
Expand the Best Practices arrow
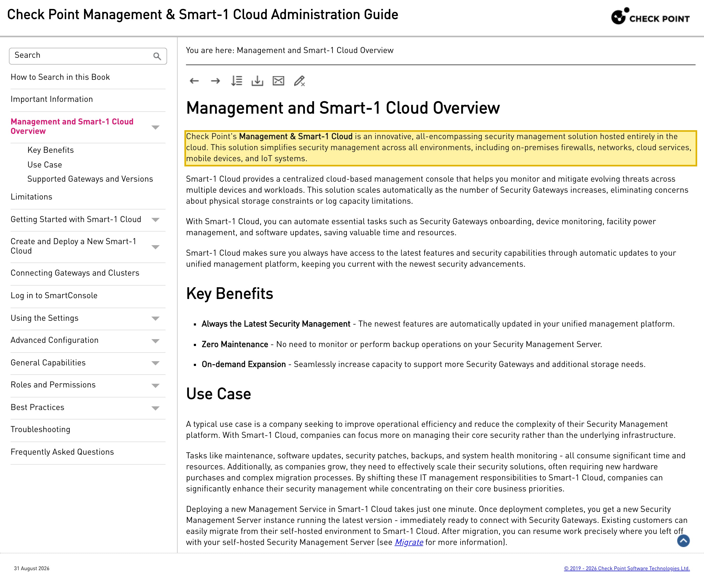[155, 408]
